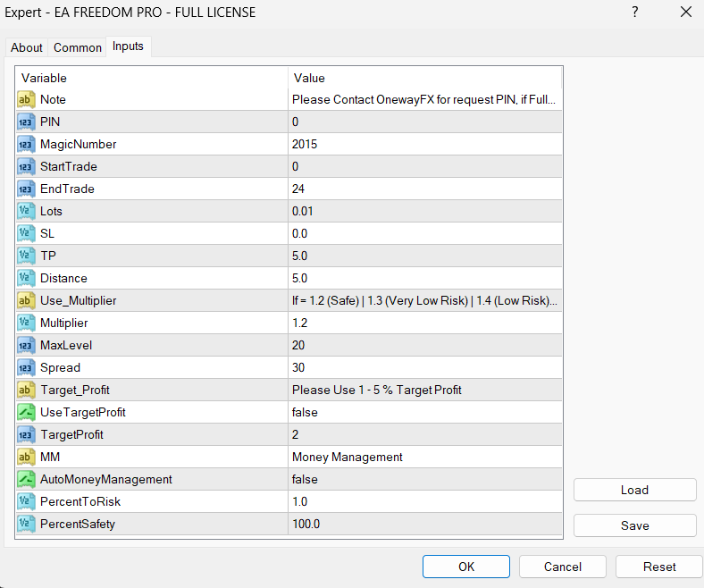Click the double-type icon beside SL
Viewport: 704px width, 588px height.
pyautogui.click(x=26, y=233)
